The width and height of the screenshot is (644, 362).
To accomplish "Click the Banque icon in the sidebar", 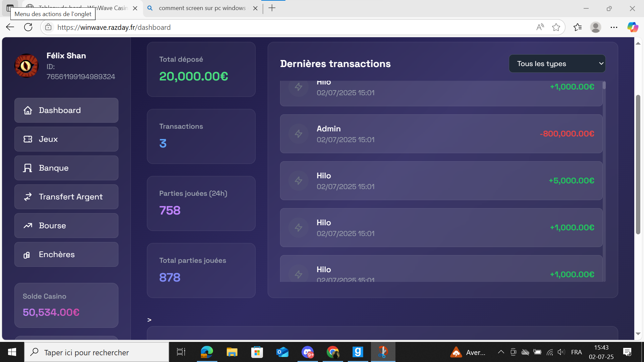I will point(28,168).
